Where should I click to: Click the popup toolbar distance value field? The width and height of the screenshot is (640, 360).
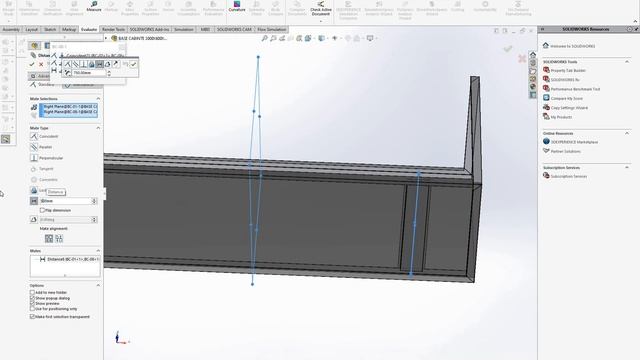coord(89,73)
